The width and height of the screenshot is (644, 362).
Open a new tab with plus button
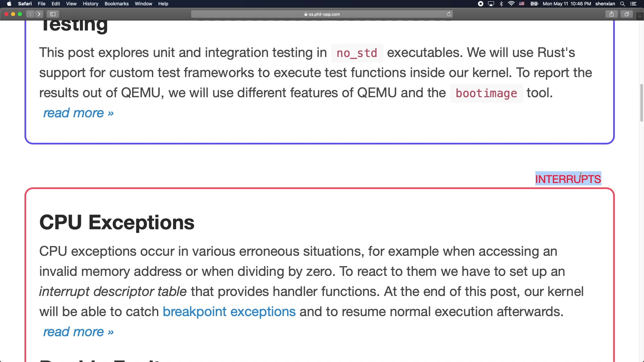pos(640,16)
